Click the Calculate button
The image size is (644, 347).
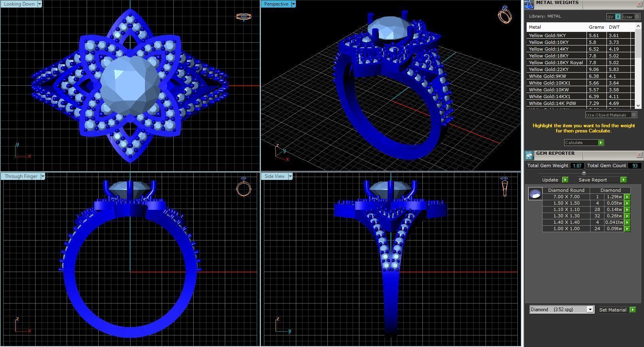(x=584, y=142)
